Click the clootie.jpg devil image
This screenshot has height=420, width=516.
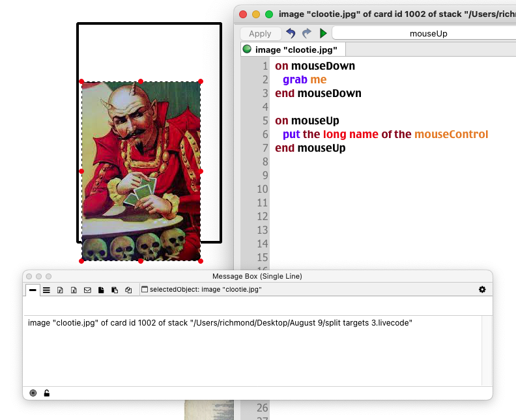tap(141, 171)
